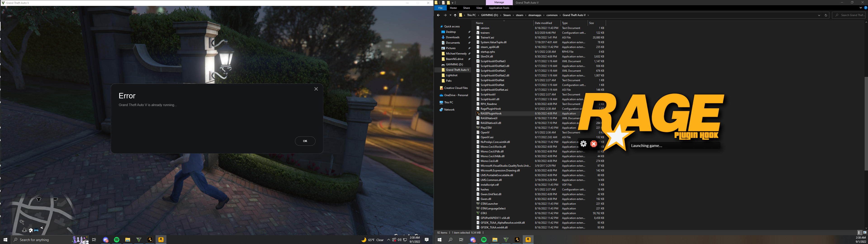The height and width of the screenshot is (244, 868).
Task: Refresh the Grand Theft Auto V folder
Action: tap(825, 15)
